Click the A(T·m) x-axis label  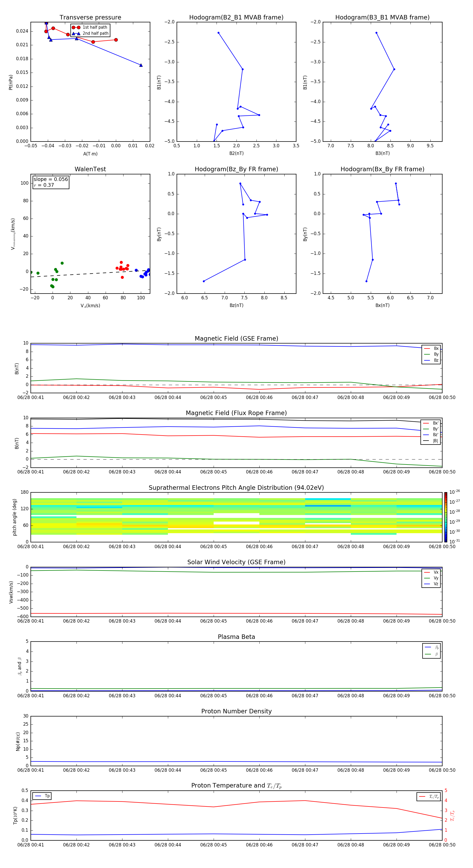90,154
